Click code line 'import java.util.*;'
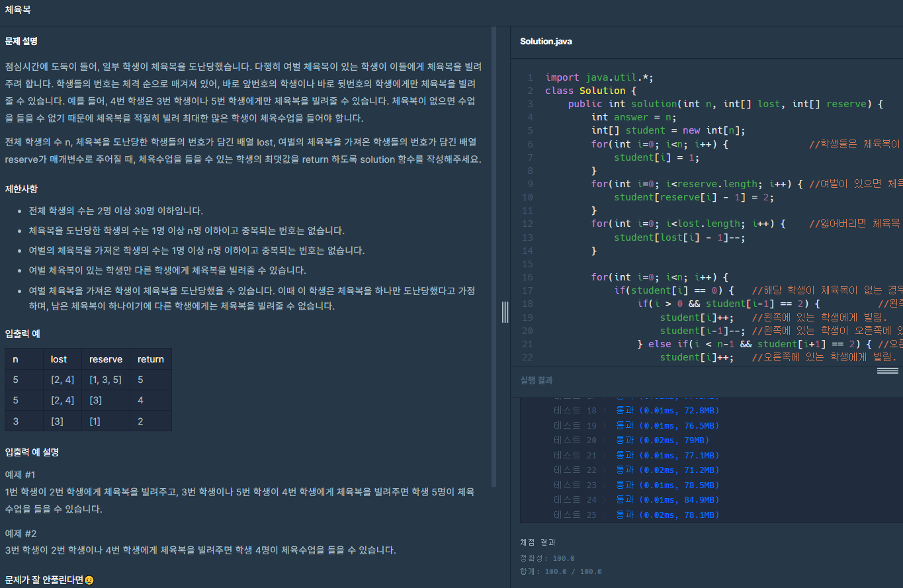 pyautogui.click(x=599, y=77)
